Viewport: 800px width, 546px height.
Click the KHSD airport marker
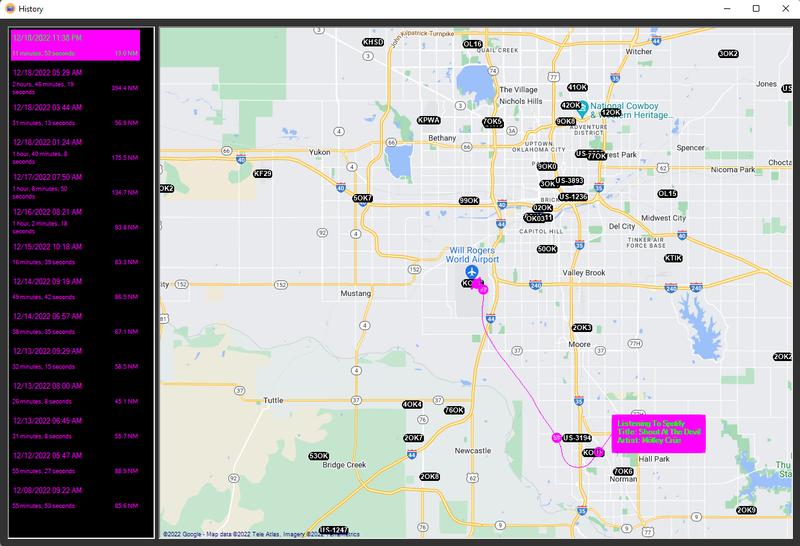(x=373, y=42)
